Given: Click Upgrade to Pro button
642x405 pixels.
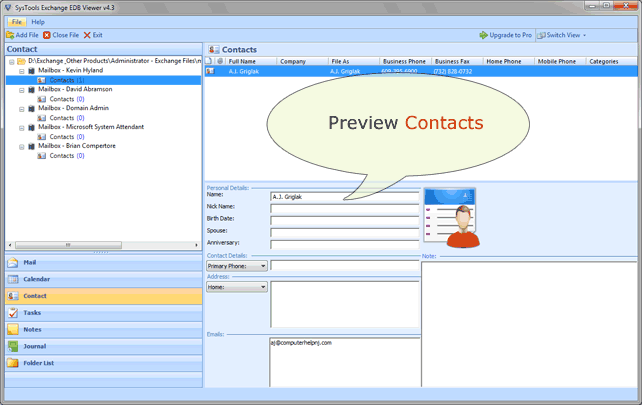Looking at the screenshot, I should point(506,35).
